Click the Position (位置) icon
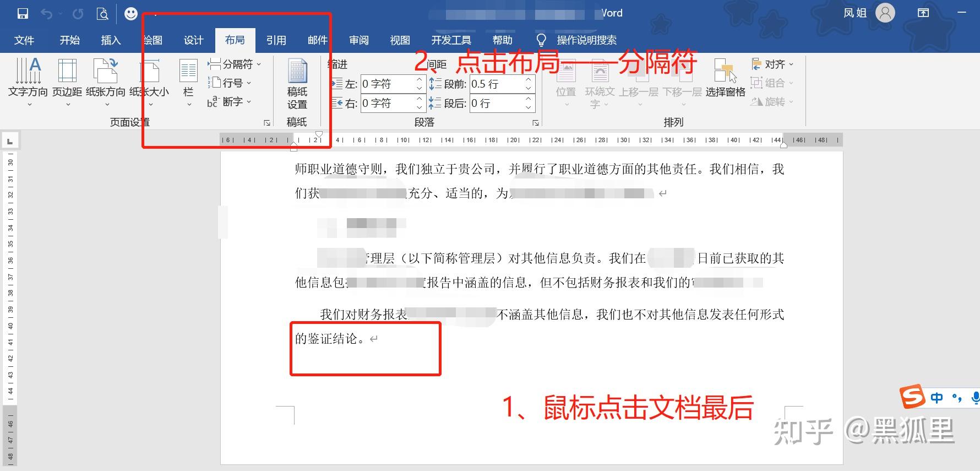Screen dimensions: 980x471 pyautogui.click(x=566, y=83)
